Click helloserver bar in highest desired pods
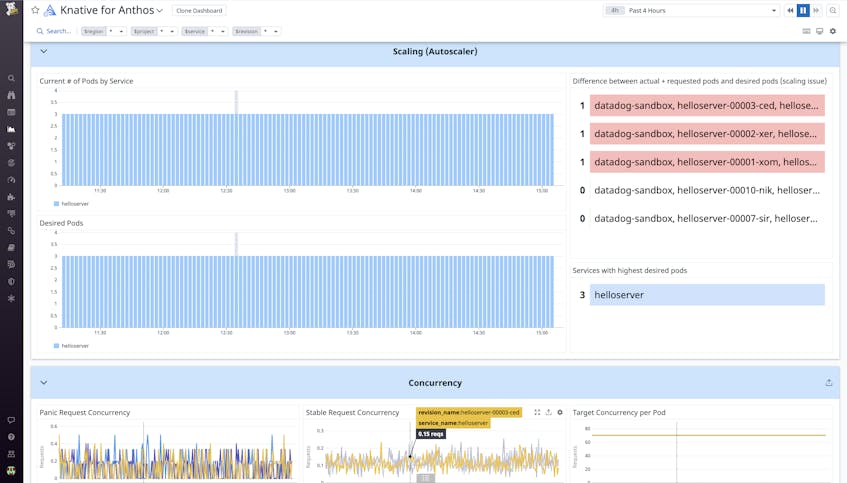 (x=707, y=295)
